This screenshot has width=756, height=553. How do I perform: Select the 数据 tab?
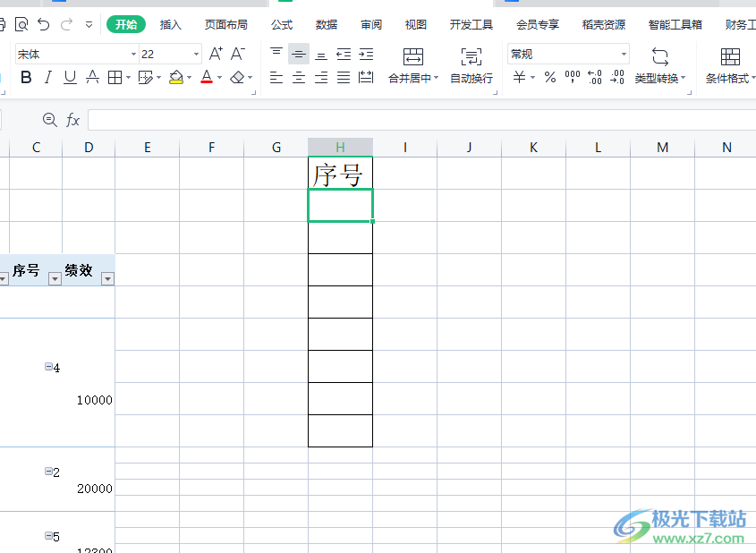coord(327,24)
